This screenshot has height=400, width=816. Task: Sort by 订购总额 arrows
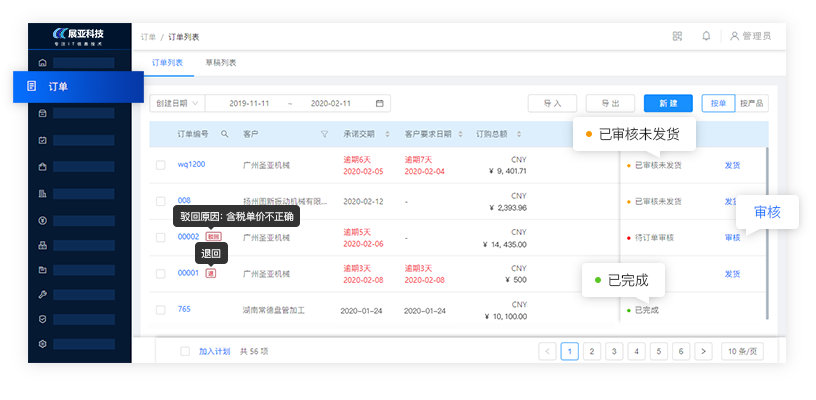[519, 134]
